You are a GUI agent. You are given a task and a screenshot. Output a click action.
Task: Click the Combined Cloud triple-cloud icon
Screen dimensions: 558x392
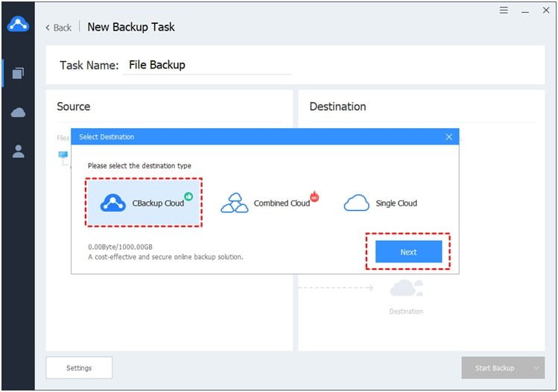pyautogui.click(x=235, y=203)
